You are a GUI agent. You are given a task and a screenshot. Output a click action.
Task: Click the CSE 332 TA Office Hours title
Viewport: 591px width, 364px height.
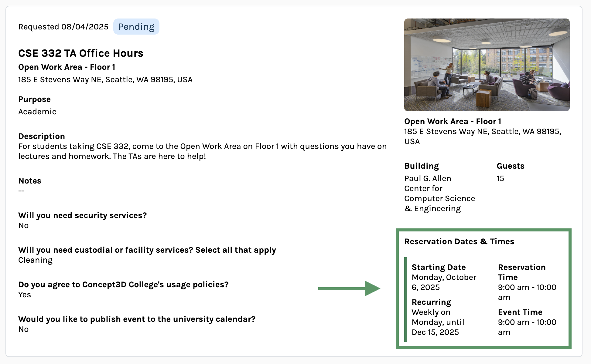(80, 53)
